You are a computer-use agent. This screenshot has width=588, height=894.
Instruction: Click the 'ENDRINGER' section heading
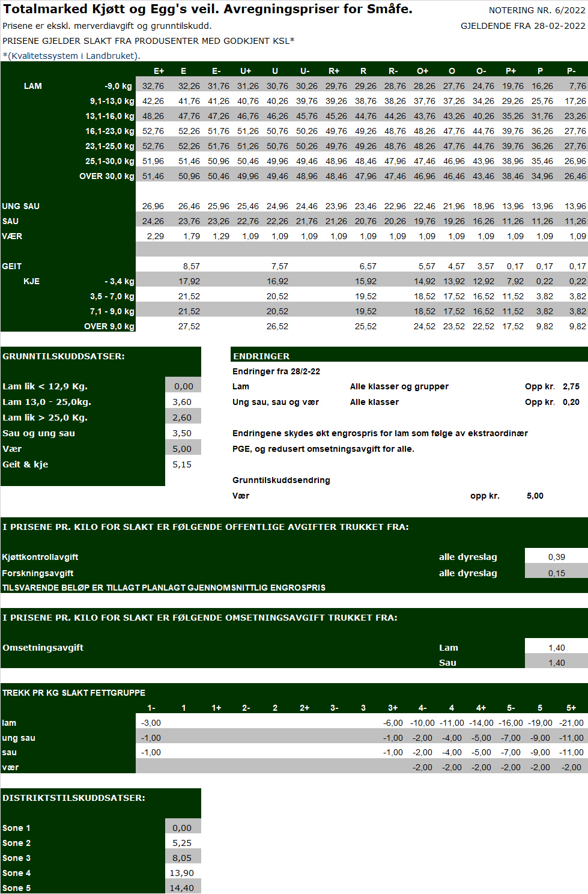coord(261,356)
